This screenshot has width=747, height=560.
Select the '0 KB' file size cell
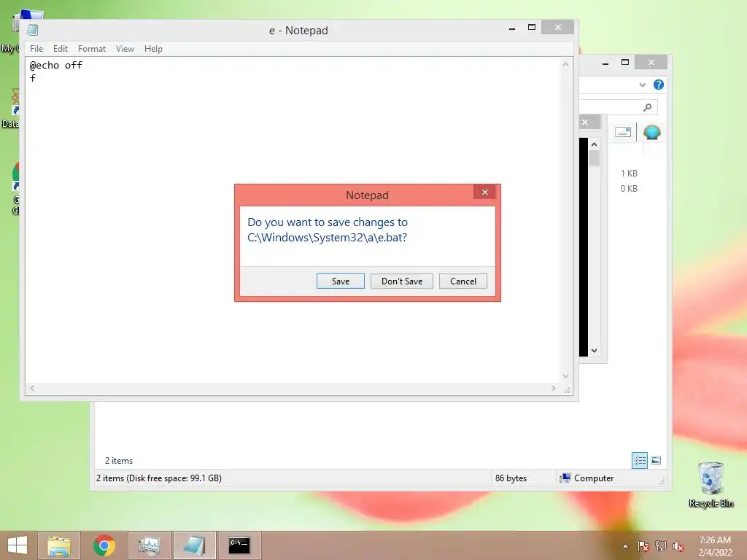click(x=629, y=189)
